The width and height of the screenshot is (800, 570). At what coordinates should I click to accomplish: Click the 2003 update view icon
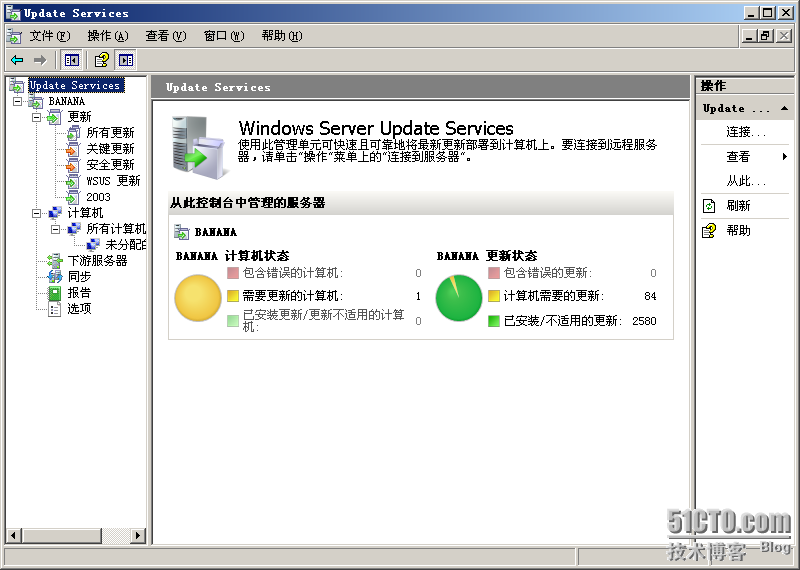[73, 197]
